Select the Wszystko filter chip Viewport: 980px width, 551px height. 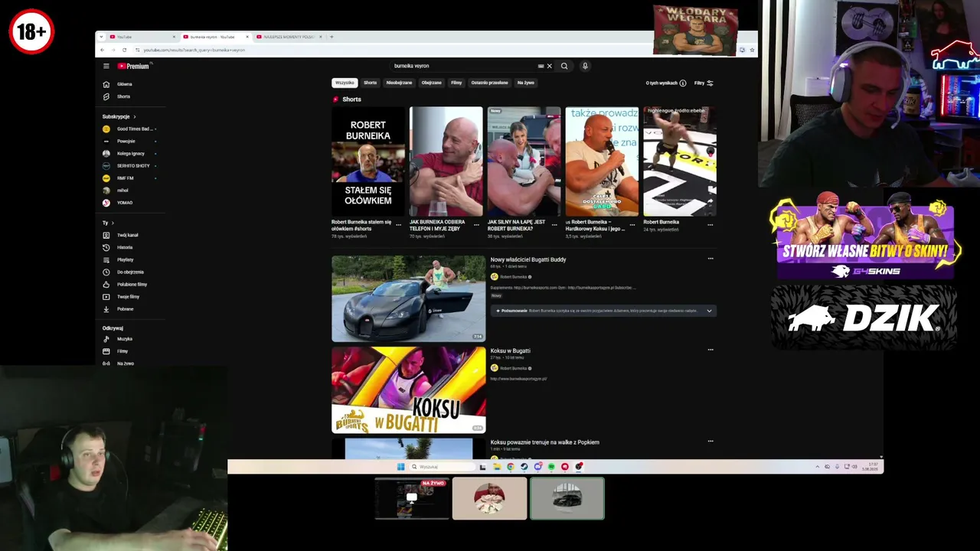click(345, 83)
